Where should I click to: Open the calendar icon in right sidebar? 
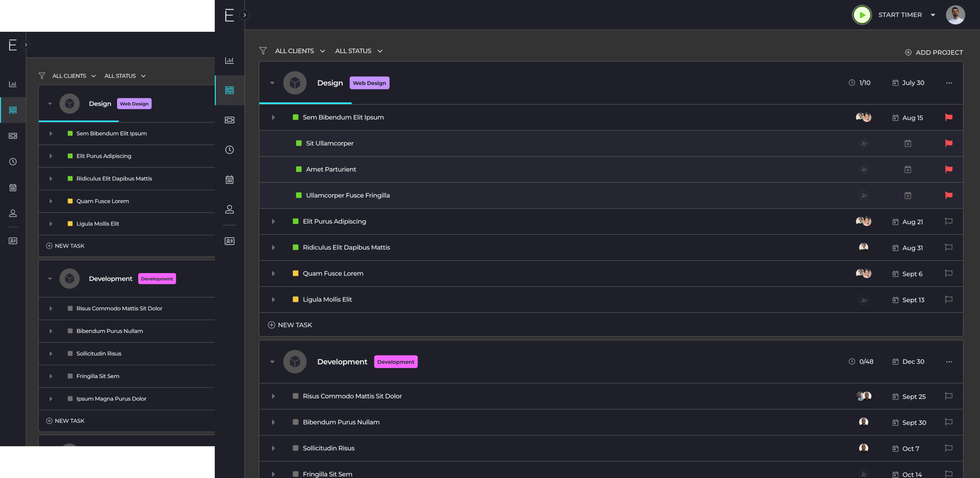point(229,180)
